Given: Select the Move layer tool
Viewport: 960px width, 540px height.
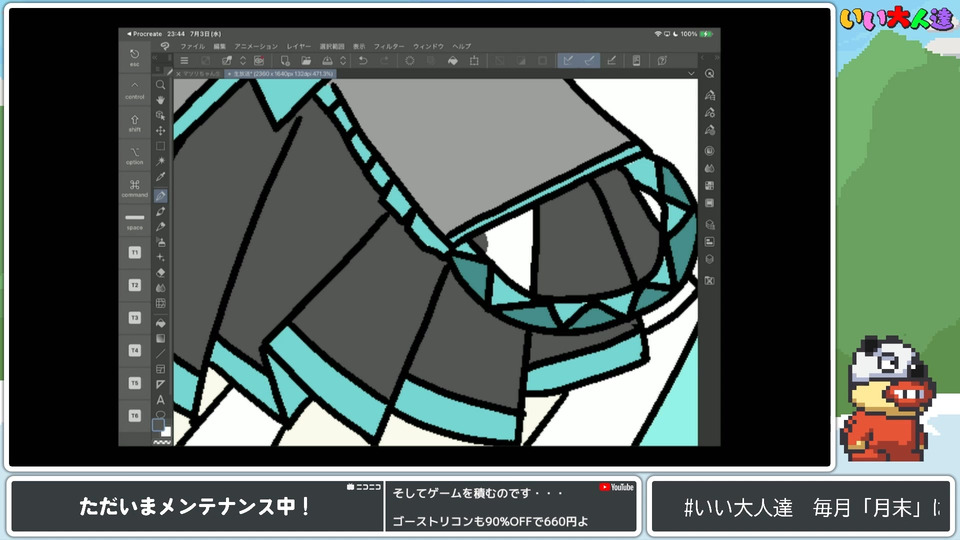Looking at the screenshot, I should click(x=160, y=130).
